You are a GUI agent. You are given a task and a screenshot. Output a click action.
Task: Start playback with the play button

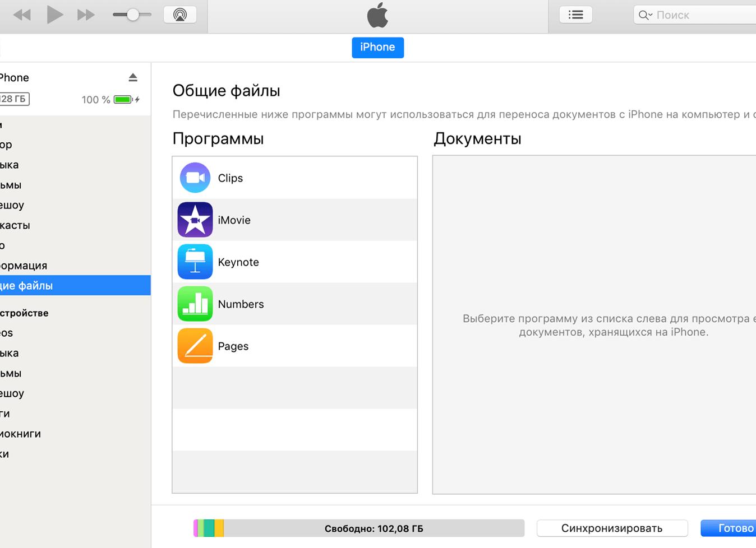54,15
